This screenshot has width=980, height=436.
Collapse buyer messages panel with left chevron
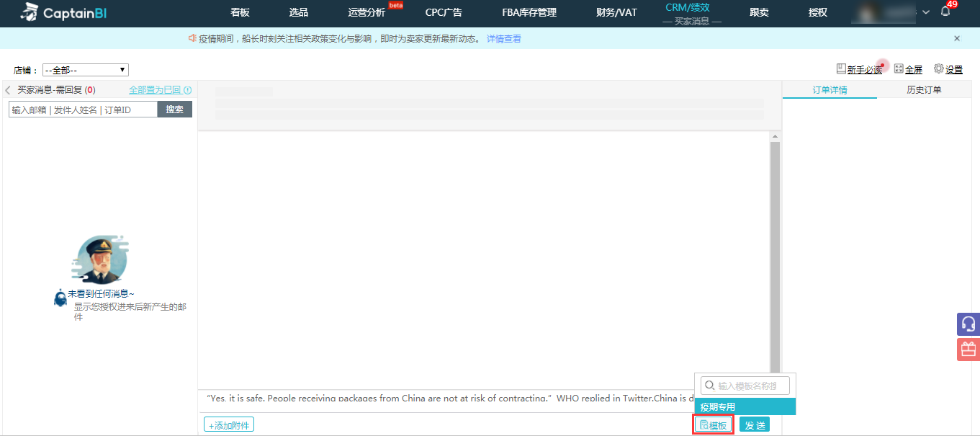[x=8, y=90]
